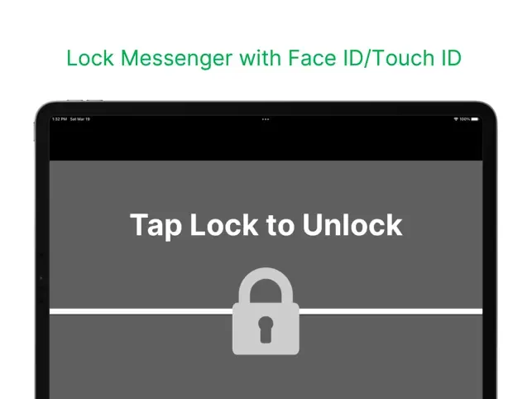Click the keyhole inside the padlock

click(266, 329)
